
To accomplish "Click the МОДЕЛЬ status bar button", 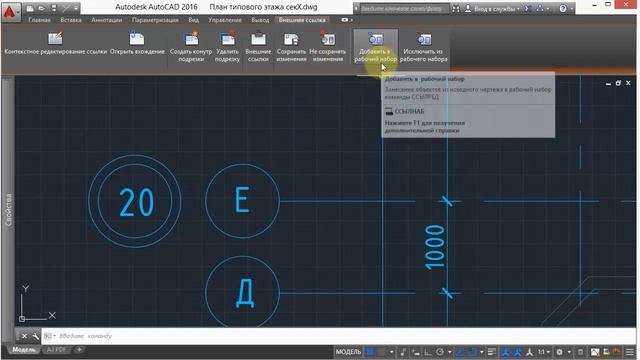I will [349, 352].
